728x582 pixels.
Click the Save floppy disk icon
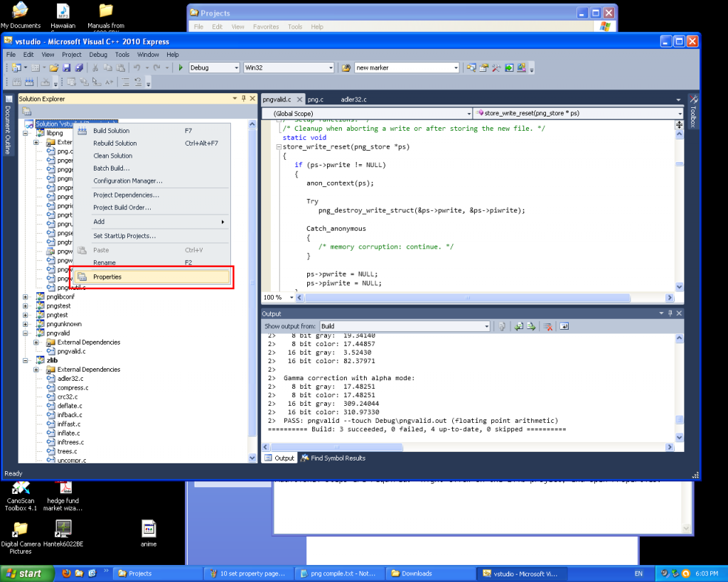[x=66, y=68]
